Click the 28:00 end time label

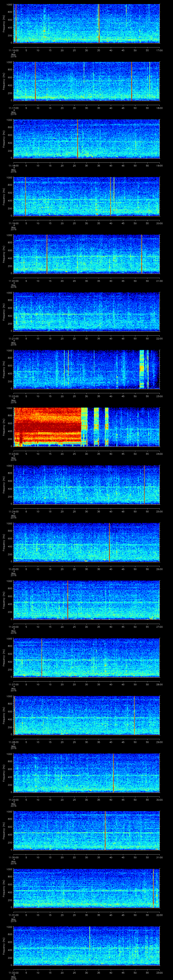coord(159,684)
